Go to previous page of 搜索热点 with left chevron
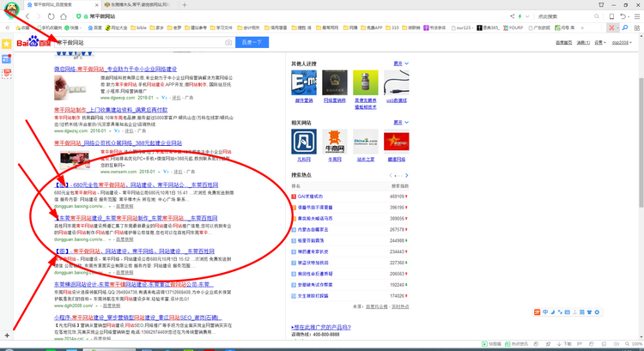 coord(391,175)
